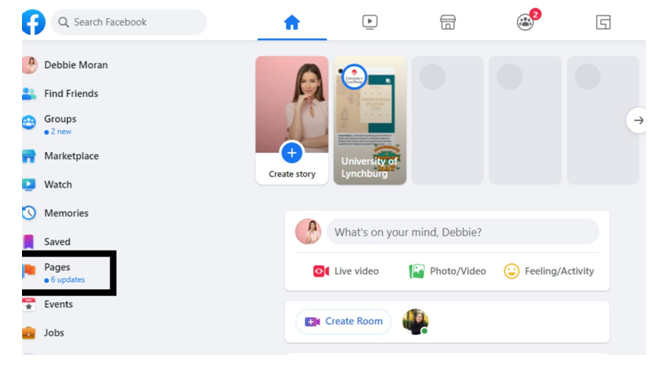This screenshot has width=661, height=365.
Task: Open Debbie Moran profile in sidebar
Action: (x=65, y=65)
